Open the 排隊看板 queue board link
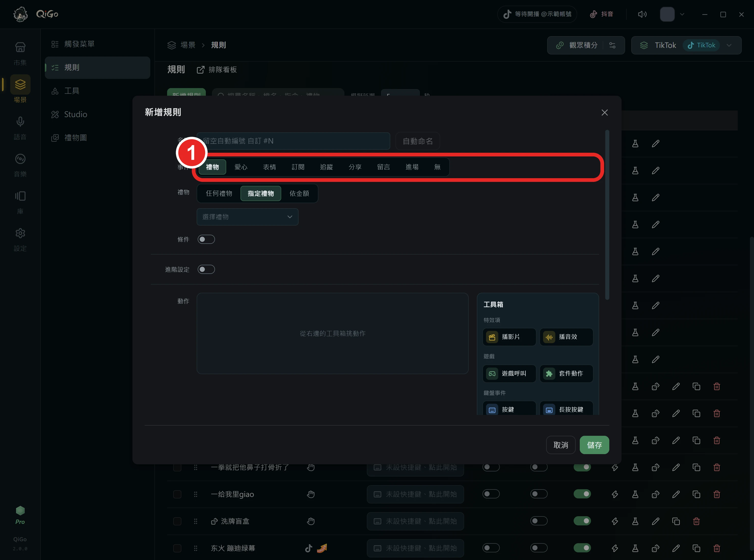The height and width of the screenshot is (560, 754). [x=217, y=69]
